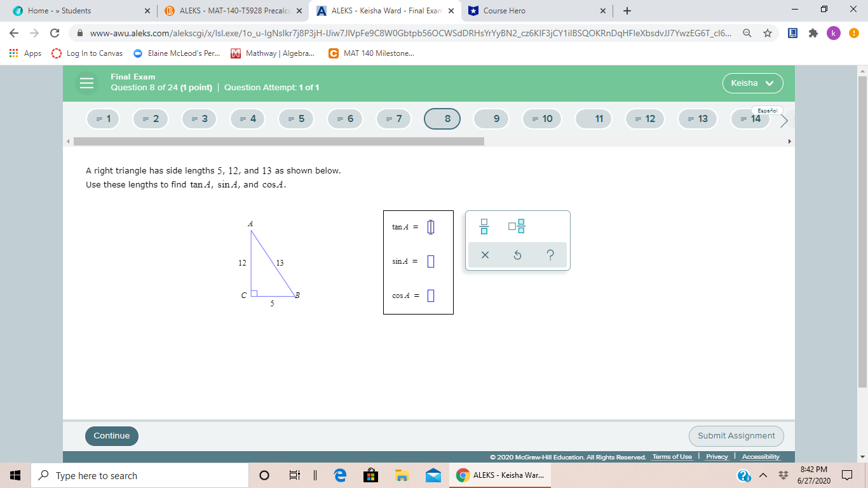
Task: Click the X icon to clear answers
Action: point(485,255)
